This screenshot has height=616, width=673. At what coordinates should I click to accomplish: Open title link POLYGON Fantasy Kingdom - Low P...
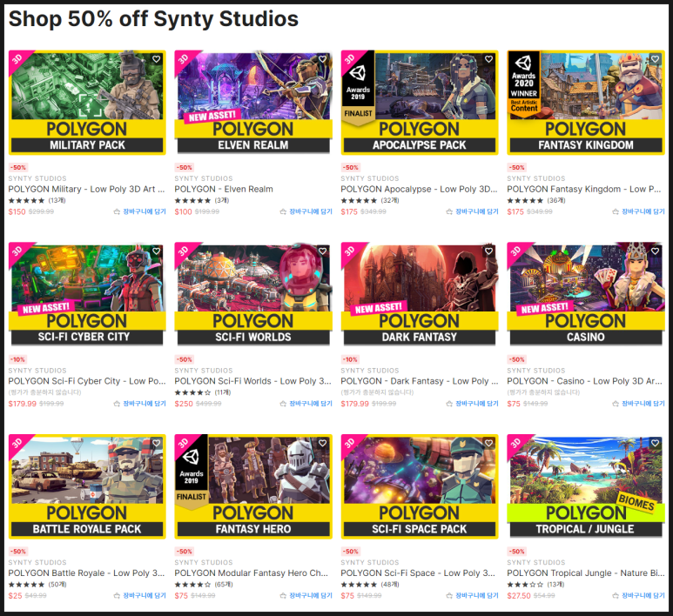(583, 189)
